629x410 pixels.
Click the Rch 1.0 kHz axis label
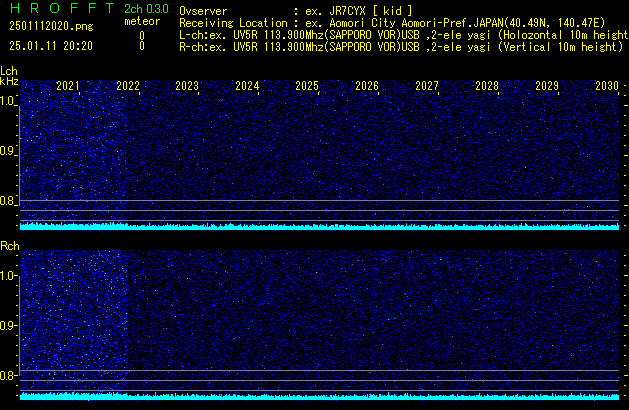coord(7,276)
